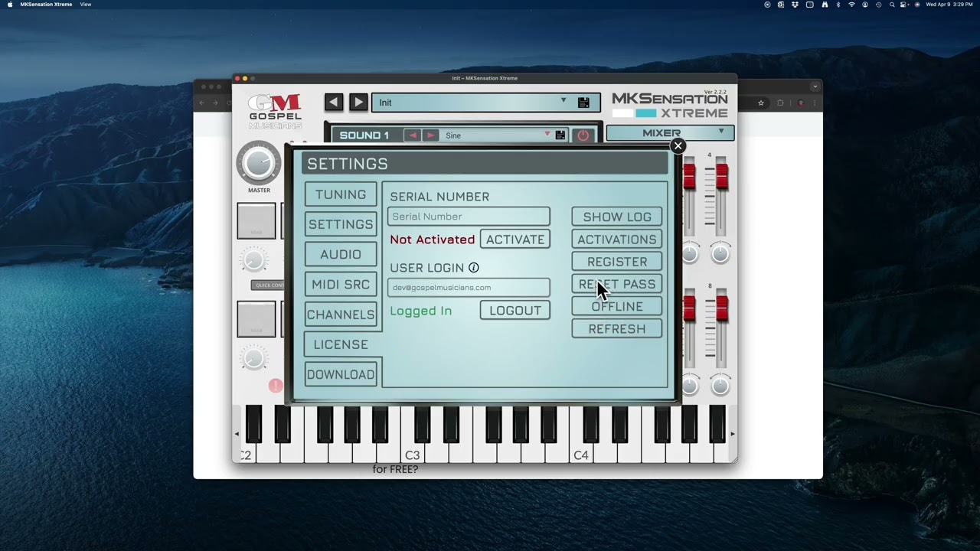The width and height of the screenshot is (980, 551).
Task: Click the REFRESH button
Action: click(x=617, y=329)
